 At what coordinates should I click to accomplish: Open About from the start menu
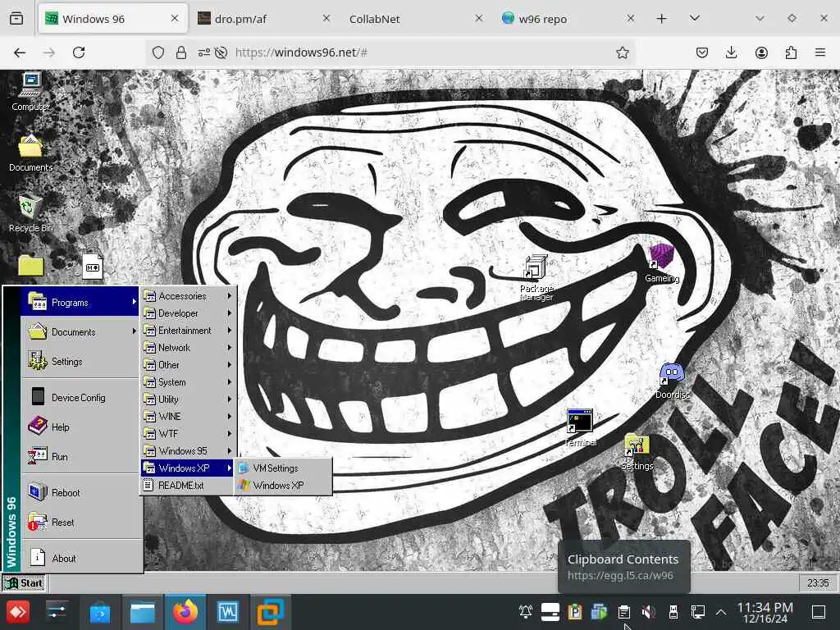point(80,558)
